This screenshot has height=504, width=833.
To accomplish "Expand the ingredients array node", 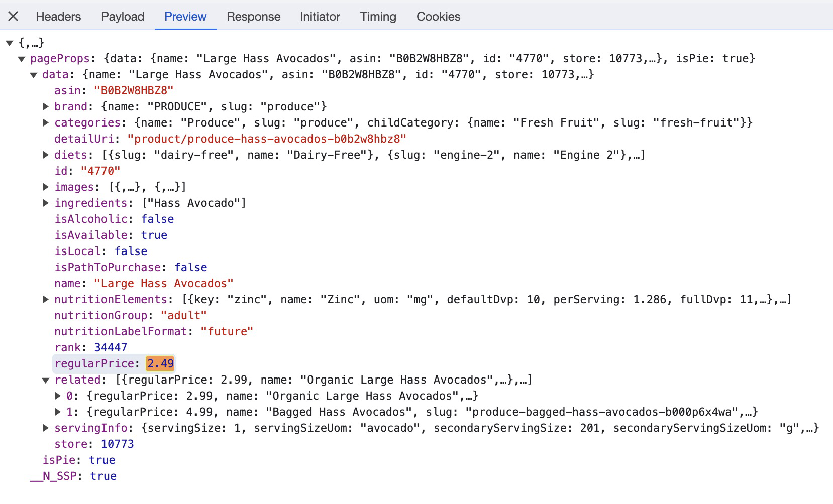I will tap(46, 203).
